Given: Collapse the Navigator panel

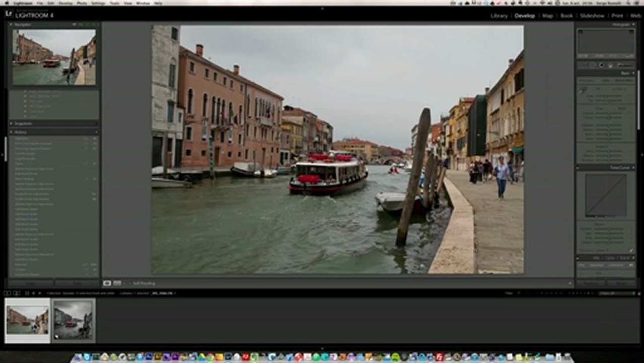Looking at the screenshot, I should click(x=11, y=24).
